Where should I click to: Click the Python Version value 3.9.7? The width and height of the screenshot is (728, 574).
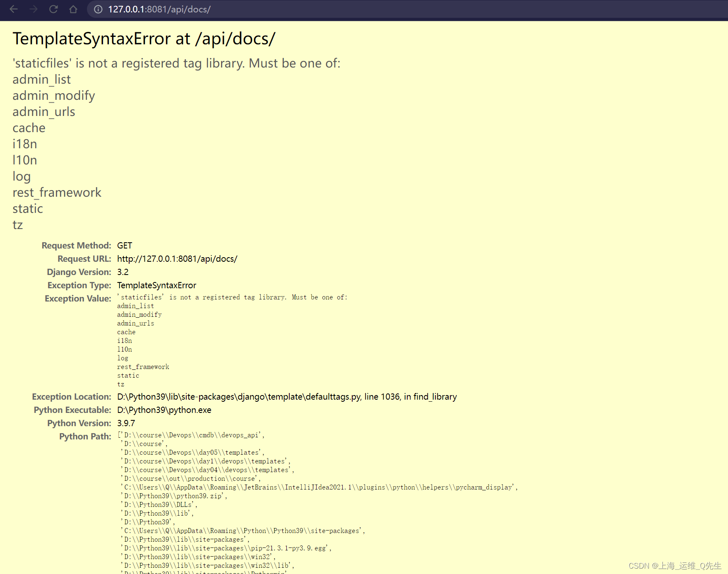point(125,423)
